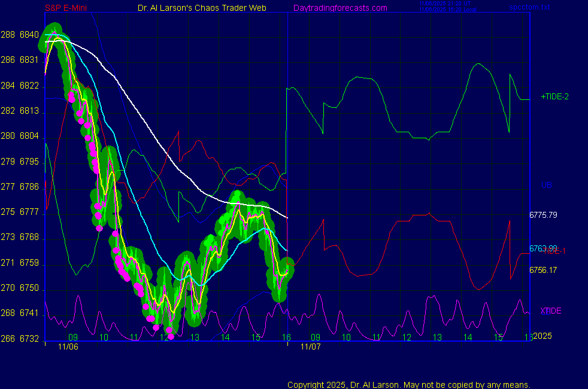Click the 11/07 date marker
588x389 pixels.
pyautogui.click(x=310, y=347)
